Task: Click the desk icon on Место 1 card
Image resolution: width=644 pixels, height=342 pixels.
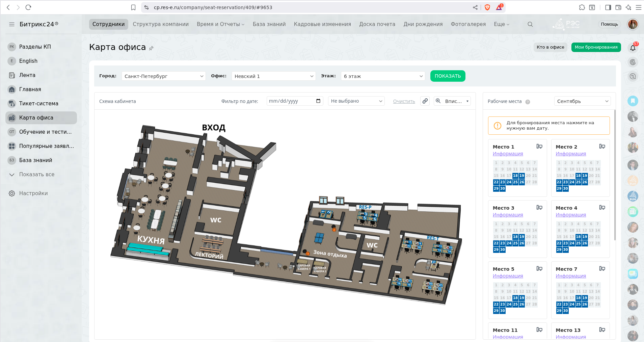Action: (539, 147)
